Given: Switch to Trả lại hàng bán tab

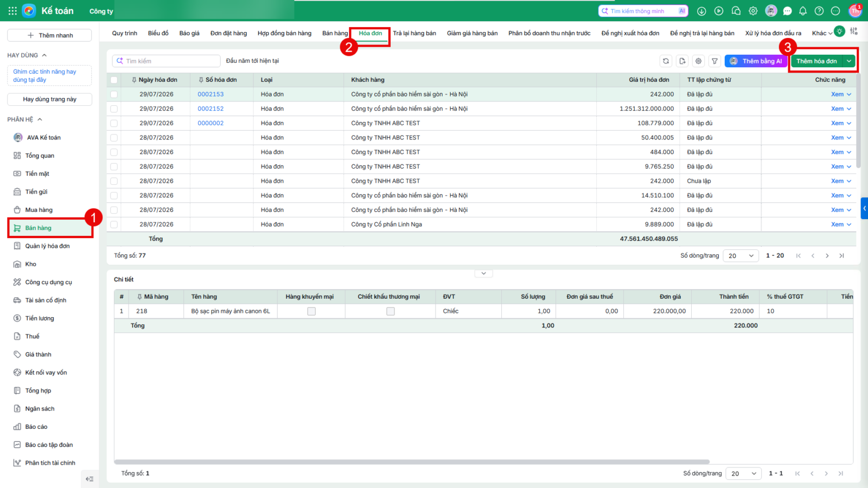Looking at the screenshot, I should coord(414,33).
